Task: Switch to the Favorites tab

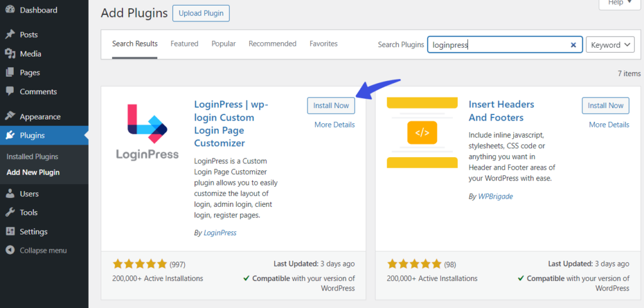Action: click(324, 43)
